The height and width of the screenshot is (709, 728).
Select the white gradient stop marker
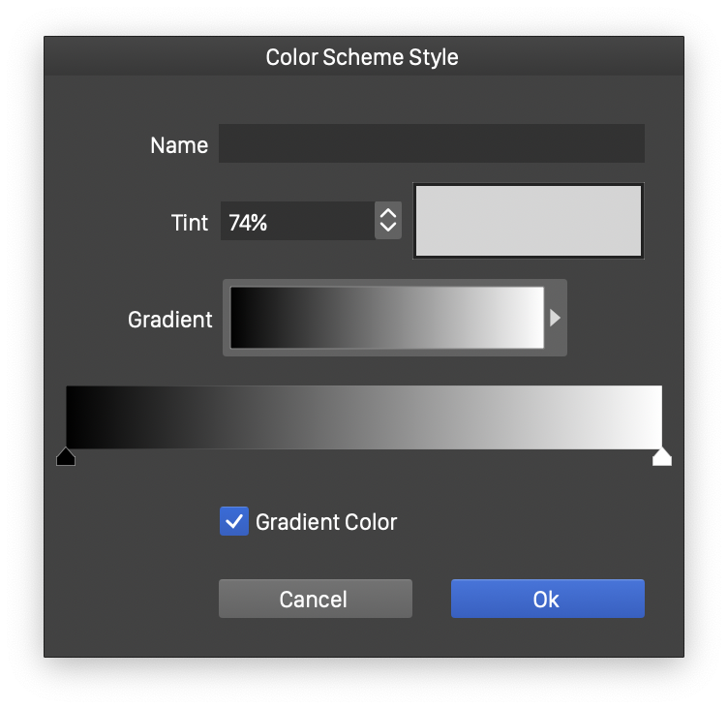(662, 457)
